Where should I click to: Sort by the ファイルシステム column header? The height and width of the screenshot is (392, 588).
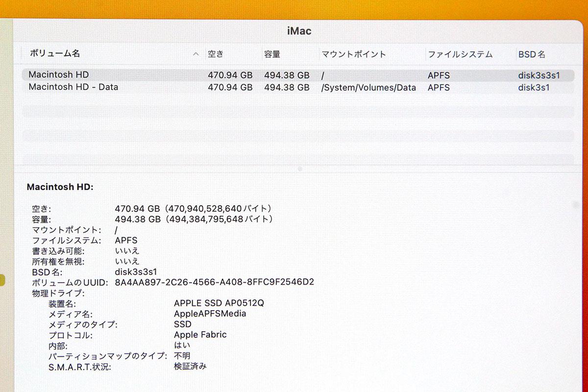point(460,54)
